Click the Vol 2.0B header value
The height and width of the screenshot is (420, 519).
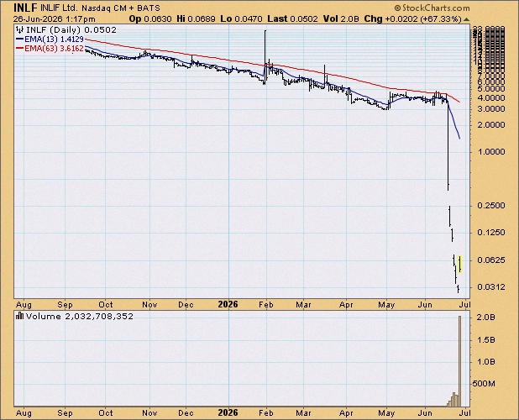pos(341,18)
